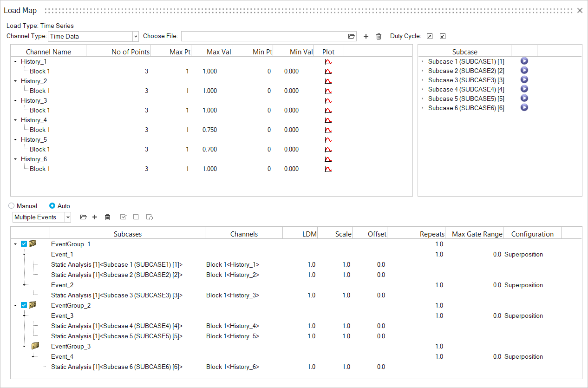Click the plot icon for Block 1 under History_1
The image size is (588, 388).
click(328, 71)
